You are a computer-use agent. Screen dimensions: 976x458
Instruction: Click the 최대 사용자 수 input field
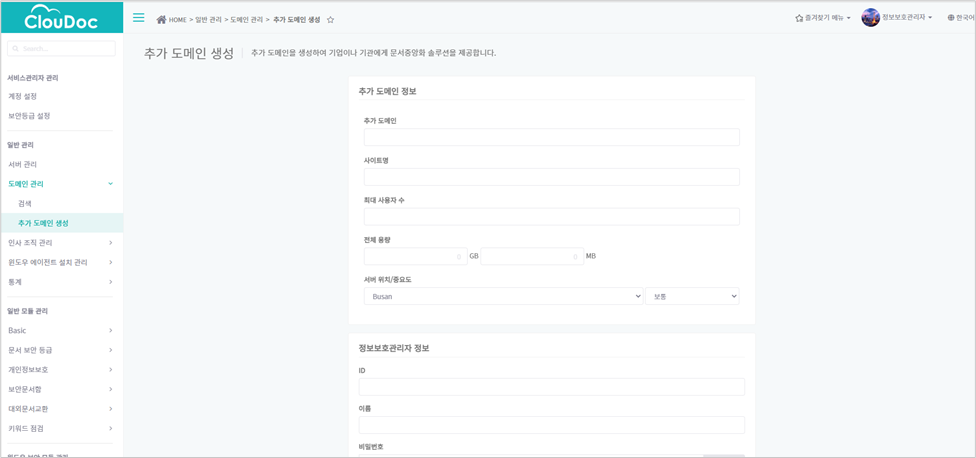551,217
